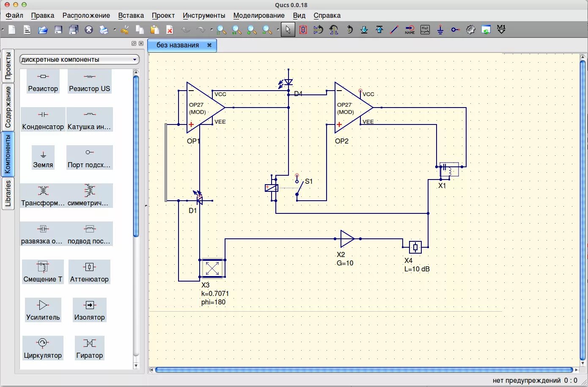
Task: Activate the select pointer tool
Action: 288,30
